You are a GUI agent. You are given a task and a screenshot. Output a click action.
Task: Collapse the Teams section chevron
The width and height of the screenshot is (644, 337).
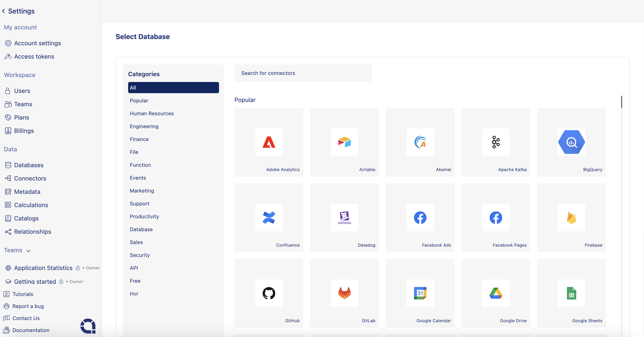pos(29,251)
